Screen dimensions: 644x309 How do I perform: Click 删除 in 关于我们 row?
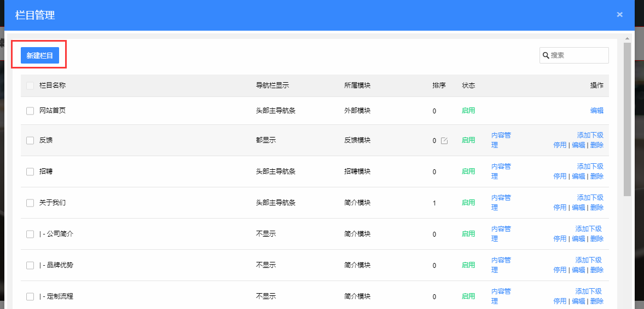[x=597, y=208]
